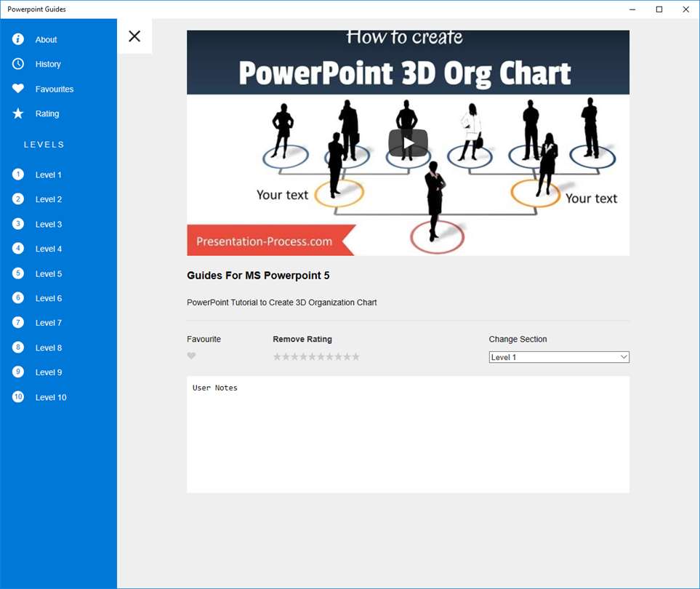The height and width of the screenshot is (589, 700).
Task: Go to Level 4 in sidebar
Action: (49, 249)
